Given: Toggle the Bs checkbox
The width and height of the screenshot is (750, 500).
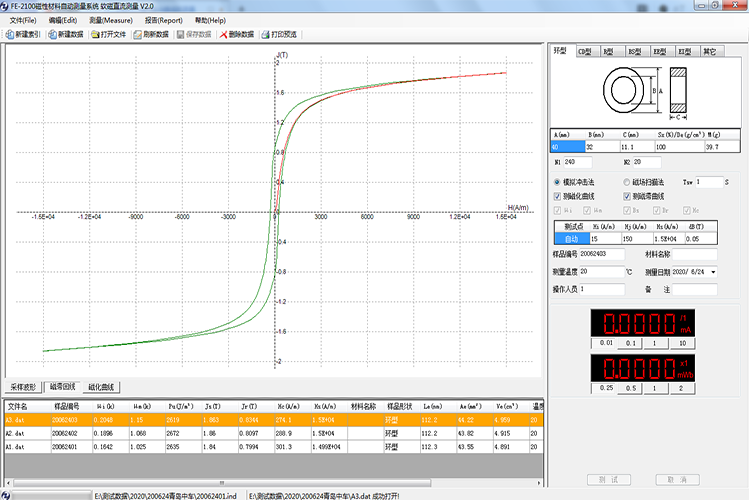Looking at the screenshot, I should 627,211.
